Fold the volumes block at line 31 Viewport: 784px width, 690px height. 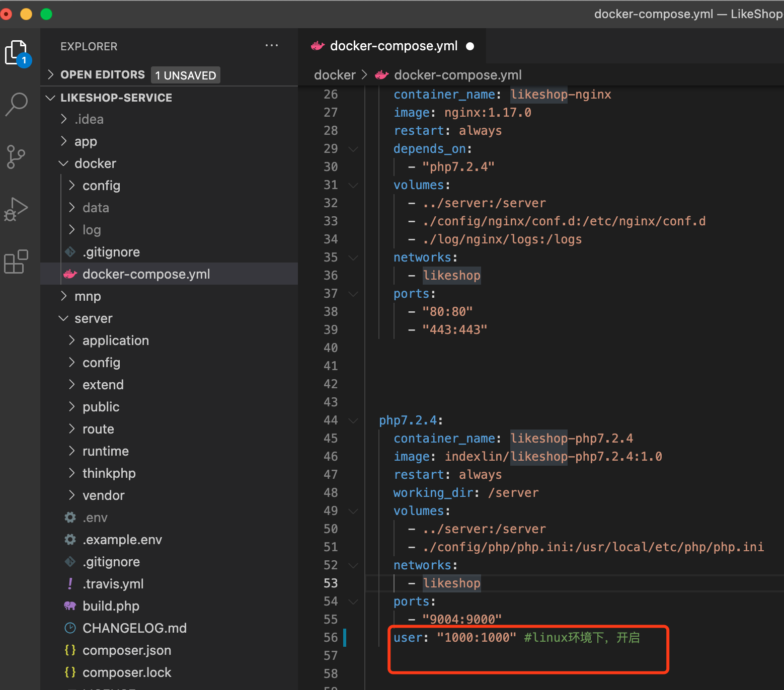tap(353, 185)
